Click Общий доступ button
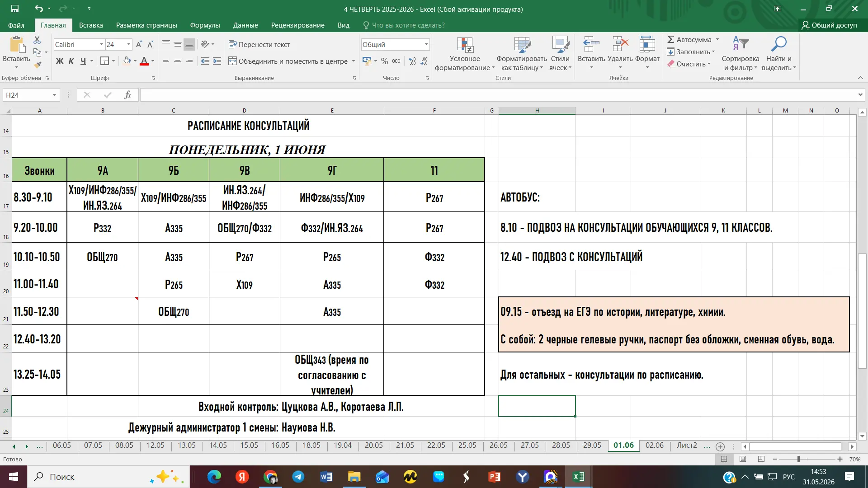 click(829, 25)
